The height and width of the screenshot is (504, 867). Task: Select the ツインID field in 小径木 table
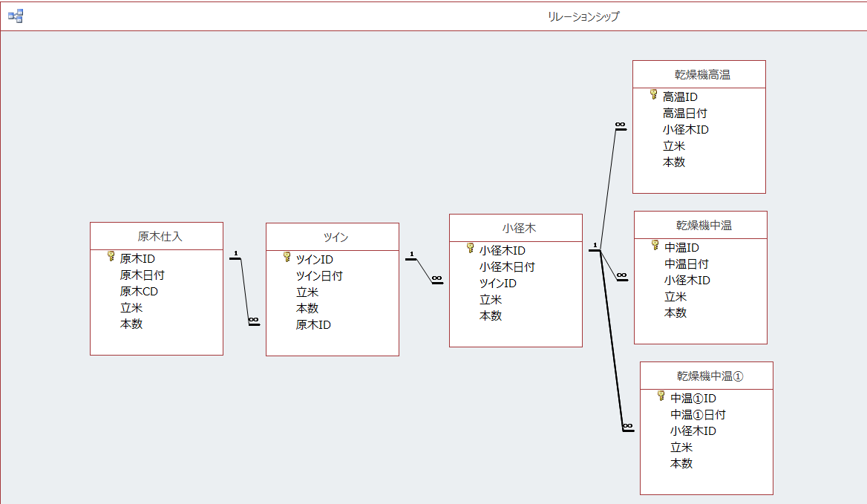(x=497, y=283)
